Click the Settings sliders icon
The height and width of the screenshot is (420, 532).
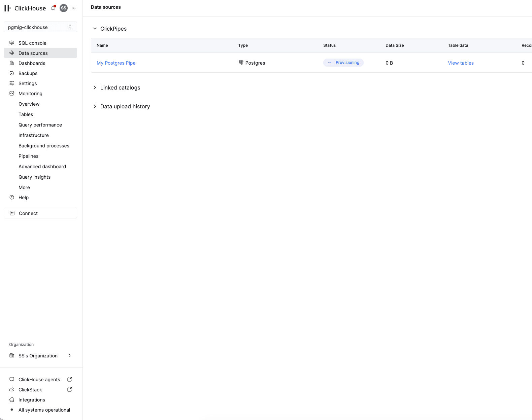[x=12, y=83]
